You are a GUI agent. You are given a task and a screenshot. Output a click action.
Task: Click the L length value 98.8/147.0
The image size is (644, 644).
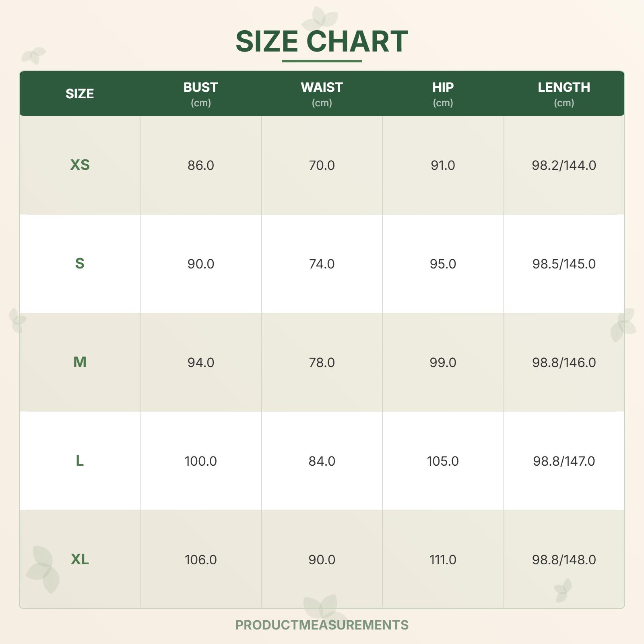(563, 461)
